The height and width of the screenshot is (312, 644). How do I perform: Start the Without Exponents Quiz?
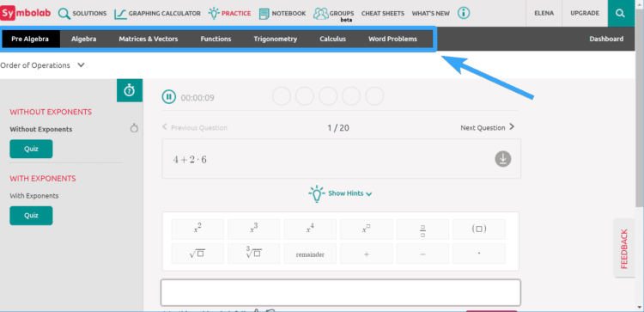[31, 149]
